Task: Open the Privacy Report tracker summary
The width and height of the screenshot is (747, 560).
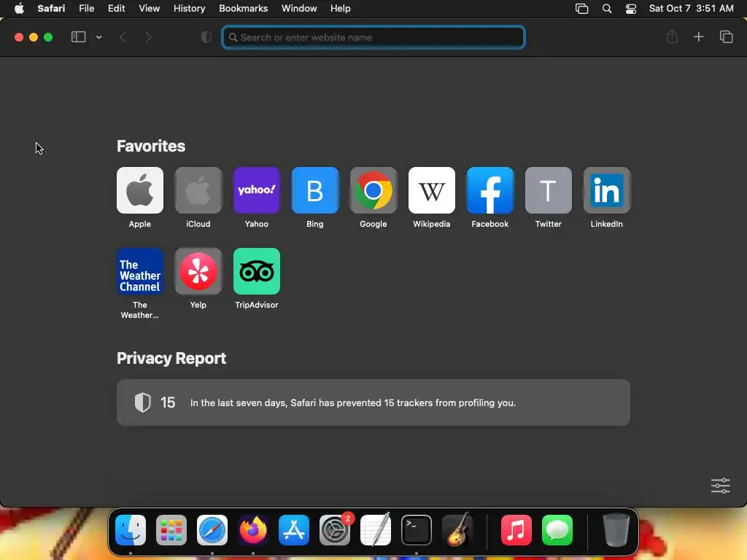Action: [373, 402]
